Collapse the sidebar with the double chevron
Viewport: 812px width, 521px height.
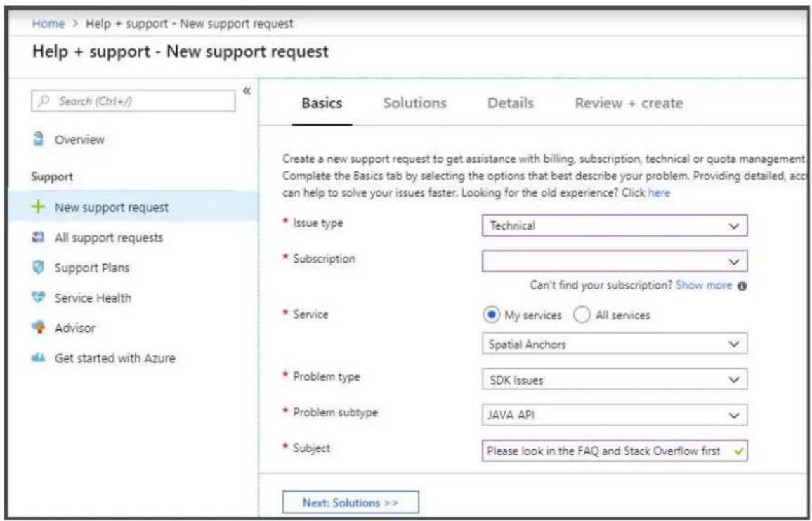click(247, 91)
